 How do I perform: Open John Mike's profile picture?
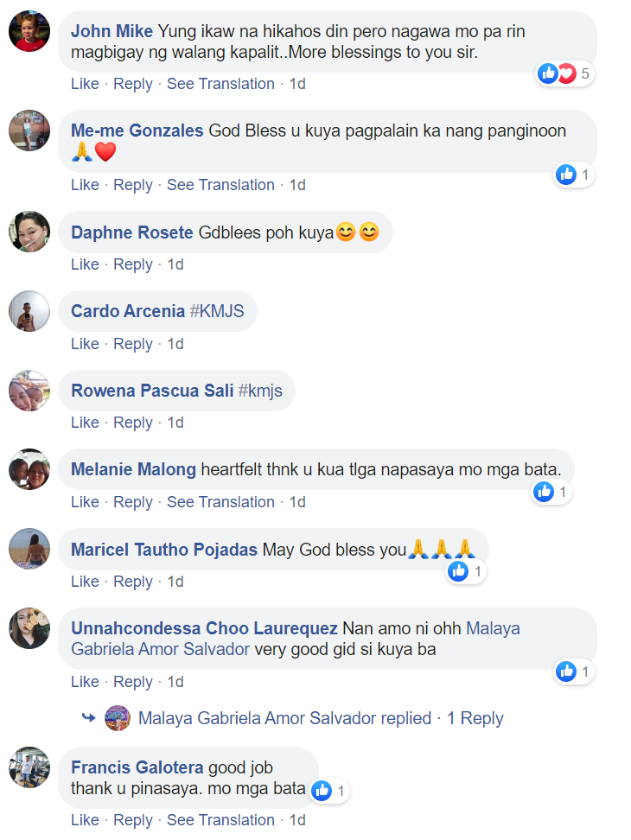coord(29,31)
